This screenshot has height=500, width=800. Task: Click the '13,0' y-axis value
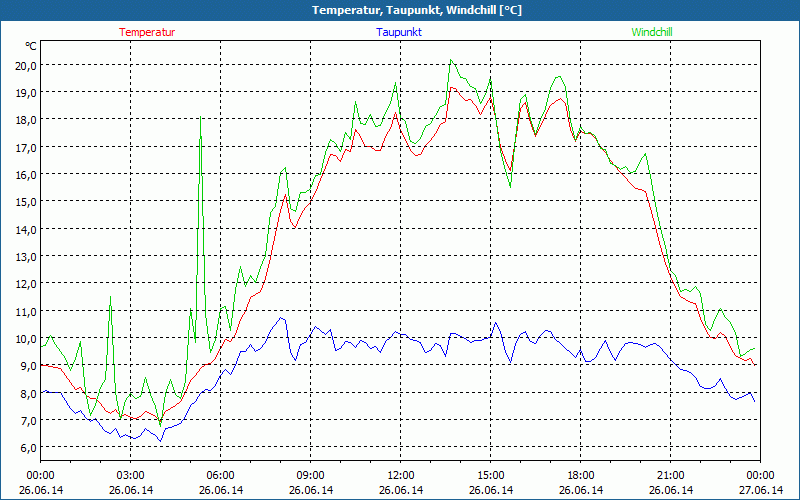tap(26, 256)
